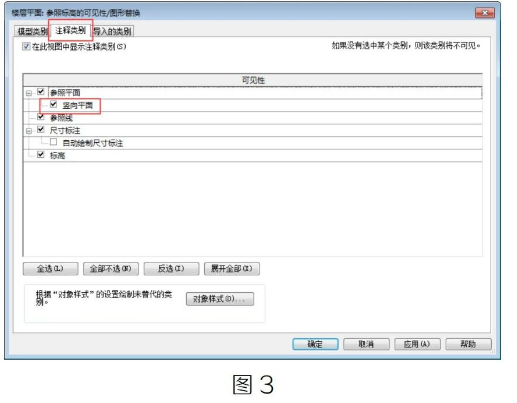This screenshot has height=403, width=517.
Task: Select the 参照平面 row label
Action: point(65,92)
